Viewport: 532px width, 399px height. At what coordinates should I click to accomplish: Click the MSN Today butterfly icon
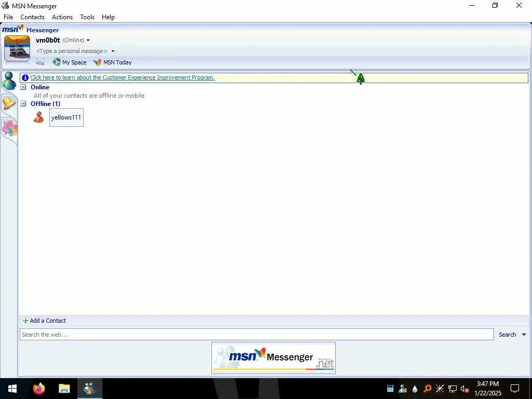[x=97, y=62]
